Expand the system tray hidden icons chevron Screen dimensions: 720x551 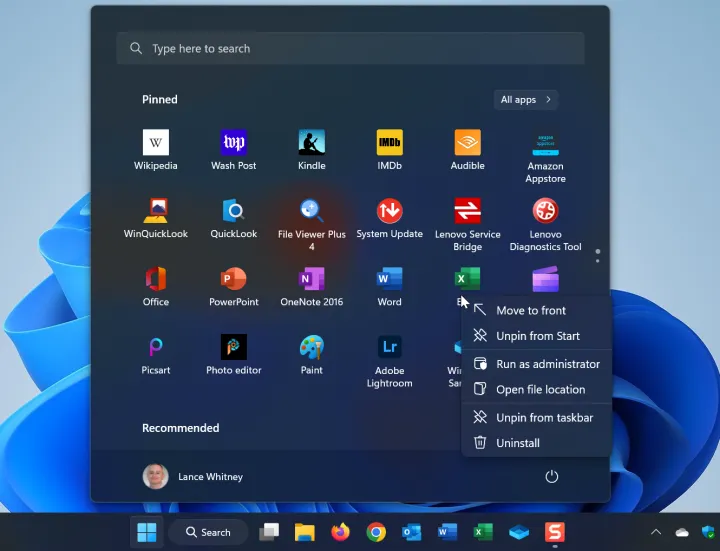[656, 532]
